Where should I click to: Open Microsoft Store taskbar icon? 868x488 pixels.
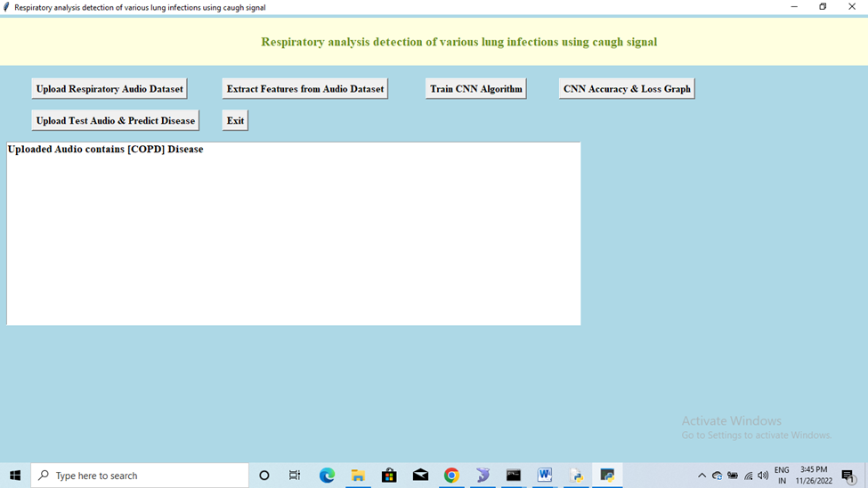(x=389, y=476)
